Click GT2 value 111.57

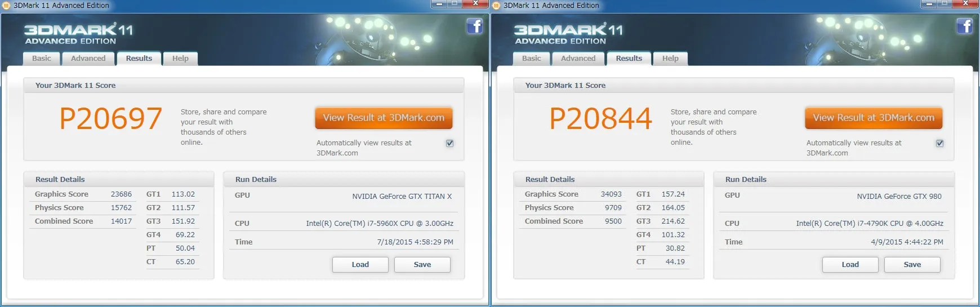coord(183,208)
